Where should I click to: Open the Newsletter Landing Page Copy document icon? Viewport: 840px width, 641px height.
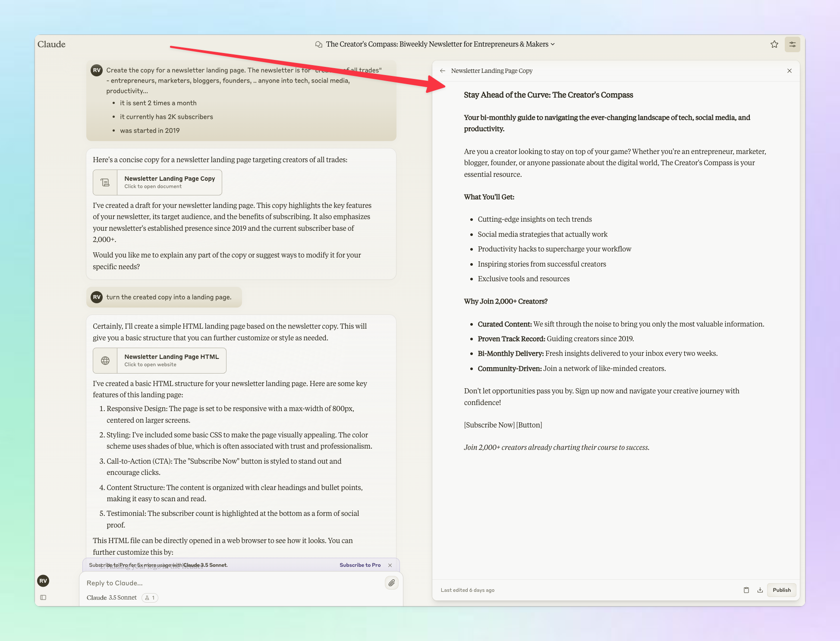[105, 182]
